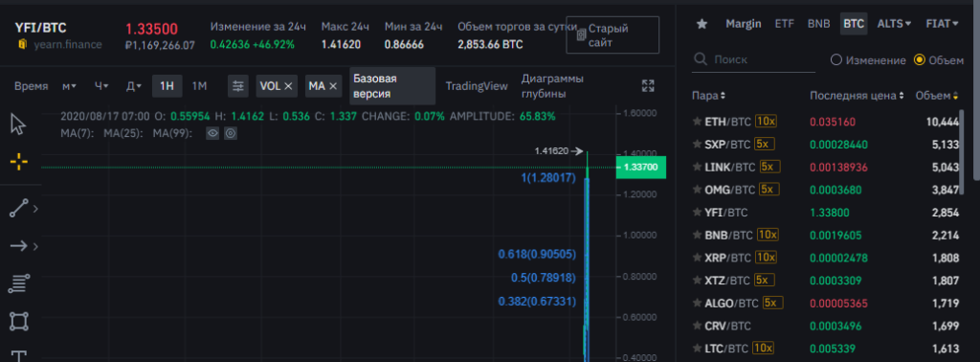The height and width of the screenshot is (362, 980).
Task: Favorite the XRP/BTC pair star
Action: point(697,258)
